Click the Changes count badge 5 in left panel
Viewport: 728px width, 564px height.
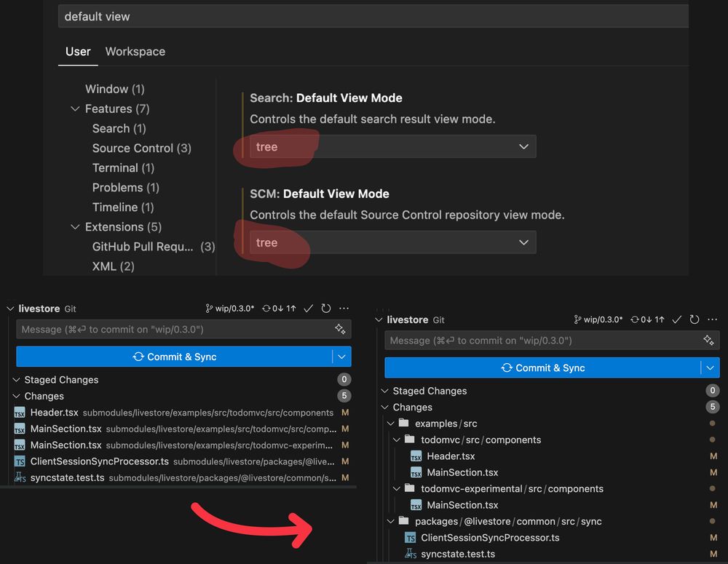344,395
